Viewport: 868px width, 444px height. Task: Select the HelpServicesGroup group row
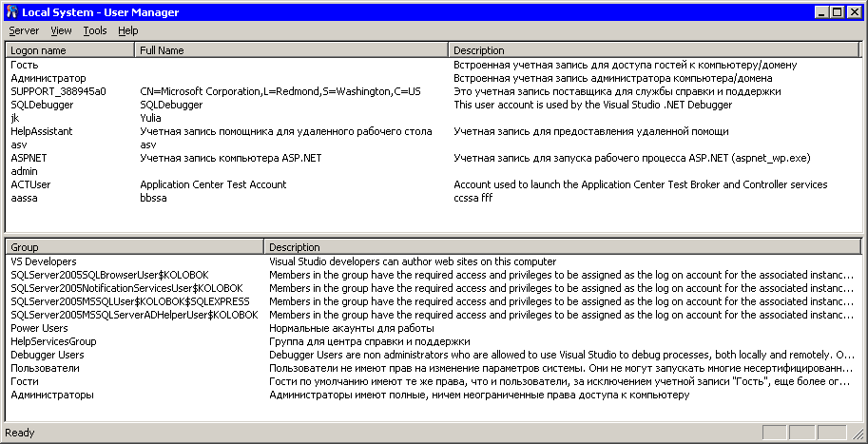[x=53, y=341]
